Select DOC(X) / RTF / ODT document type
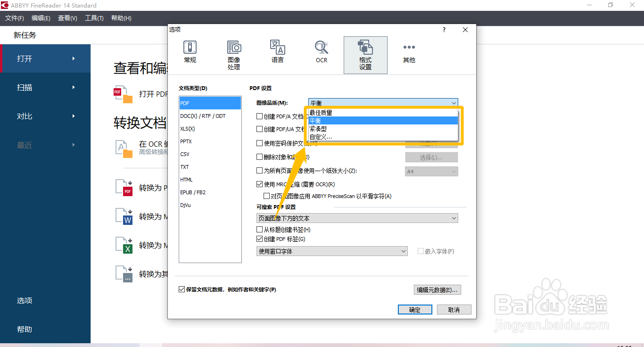The width and height of the screenshot is (644, 347). (210, 116)
